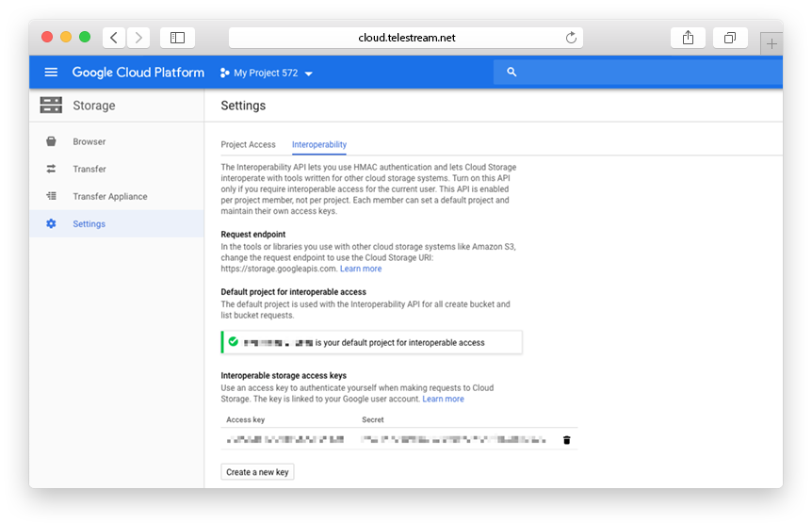Click the blurred secret value
The height and width of the screenshot is (523, 812).
(454, 440)
